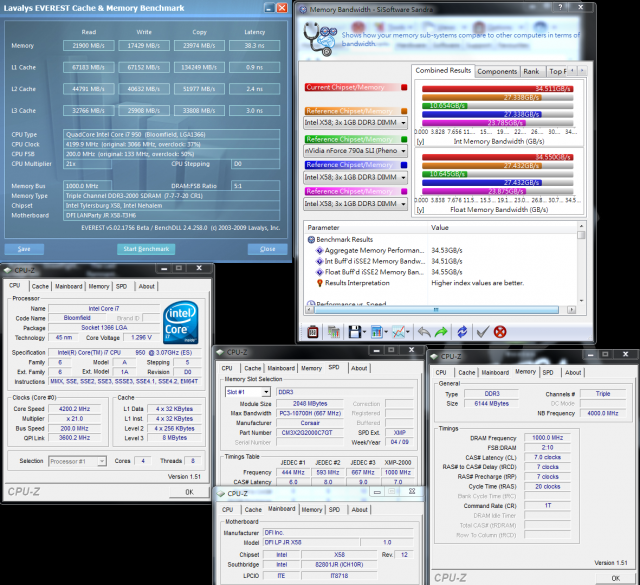Screen dimensions: 640x585
Task: Click the Aggregate Memory Performance diamond icon
Action: (320, 250)
